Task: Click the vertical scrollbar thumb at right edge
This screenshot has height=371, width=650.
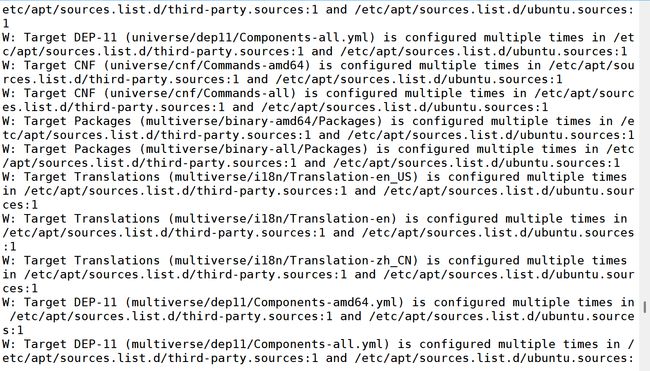Action: [645, 307]
